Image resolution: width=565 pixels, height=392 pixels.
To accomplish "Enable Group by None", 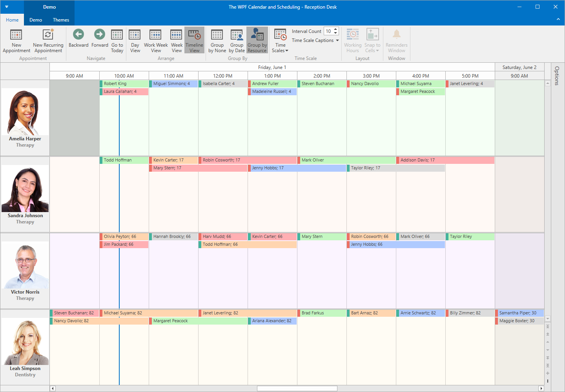I will tap(217, 41).
